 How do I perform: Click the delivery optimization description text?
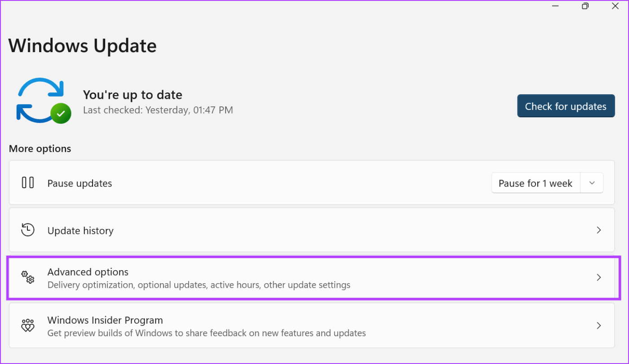(199, 285)
